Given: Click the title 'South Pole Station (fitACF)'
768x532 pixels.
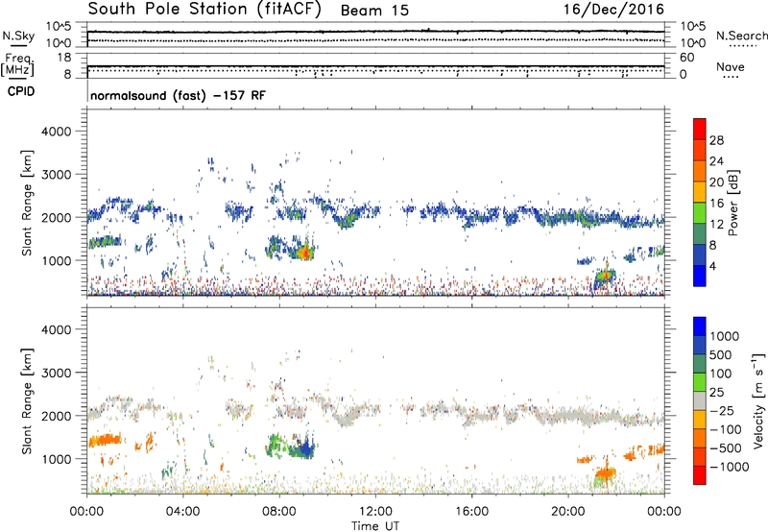Looking at the screenshot, I should [204, 9].
